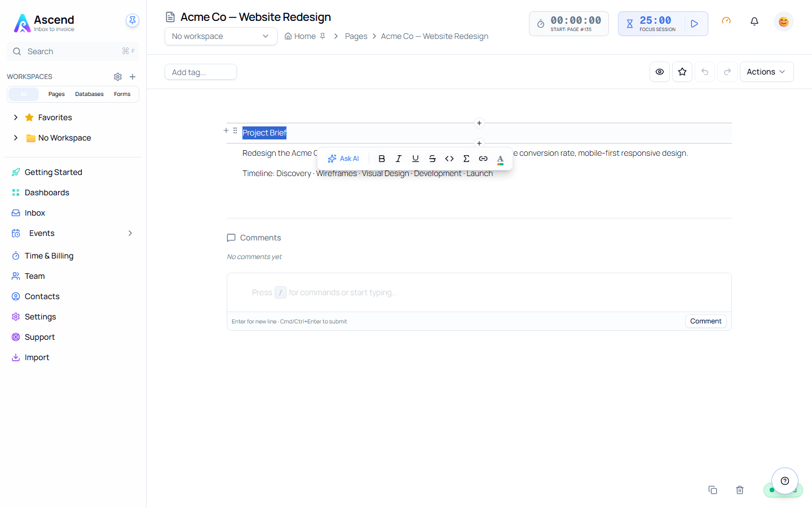Expand the No Workspace folder
This screenshot has width=812, height=508.
(x=16, y=138)
